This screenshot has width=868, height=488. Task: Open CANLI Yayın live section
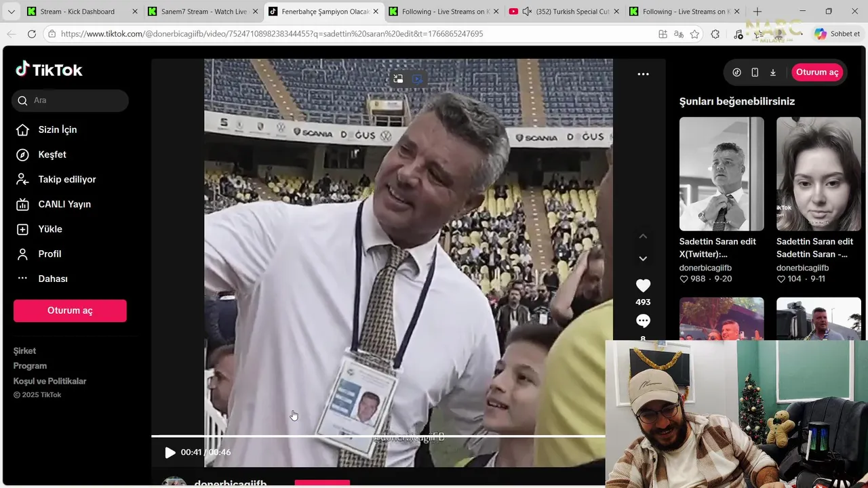[53, 204]
